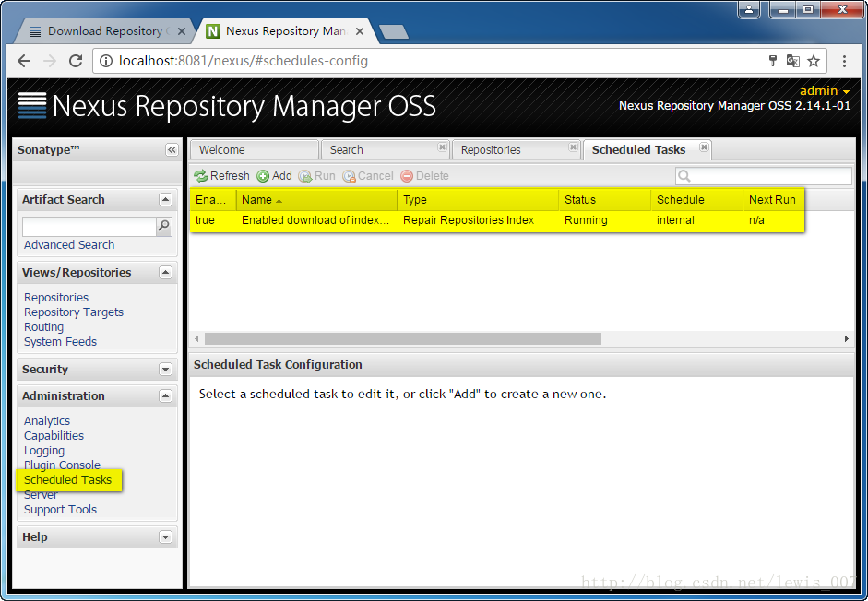Sort by the Status column header

click(604, 200)
